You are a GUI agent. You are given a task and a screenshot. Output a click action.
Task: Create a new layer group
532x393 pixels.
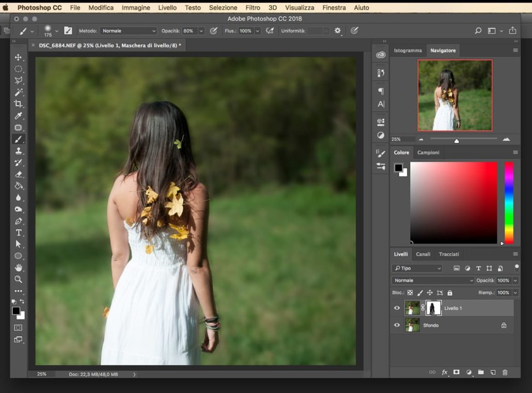tap(481, 372)
